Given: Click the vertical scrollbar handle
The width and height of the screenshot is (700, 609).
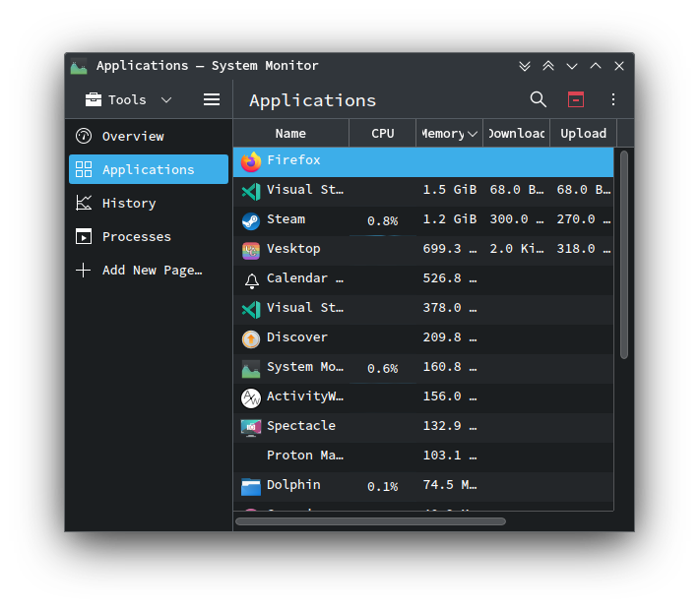Looking at the screenshot, I should point(624,255).
